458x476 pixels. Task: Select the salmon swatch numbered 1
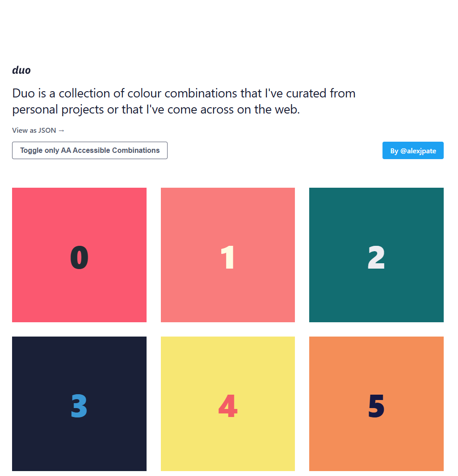pos(227,255)
